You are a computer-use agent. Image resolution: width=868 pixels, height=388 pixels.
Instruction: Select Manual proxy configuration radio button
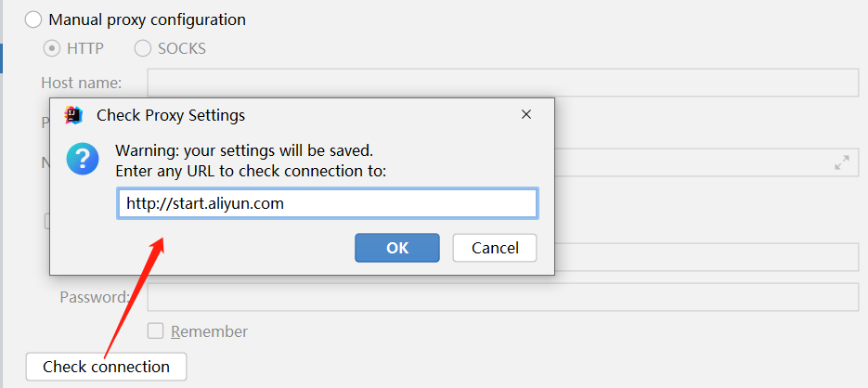tap(33, 19)
